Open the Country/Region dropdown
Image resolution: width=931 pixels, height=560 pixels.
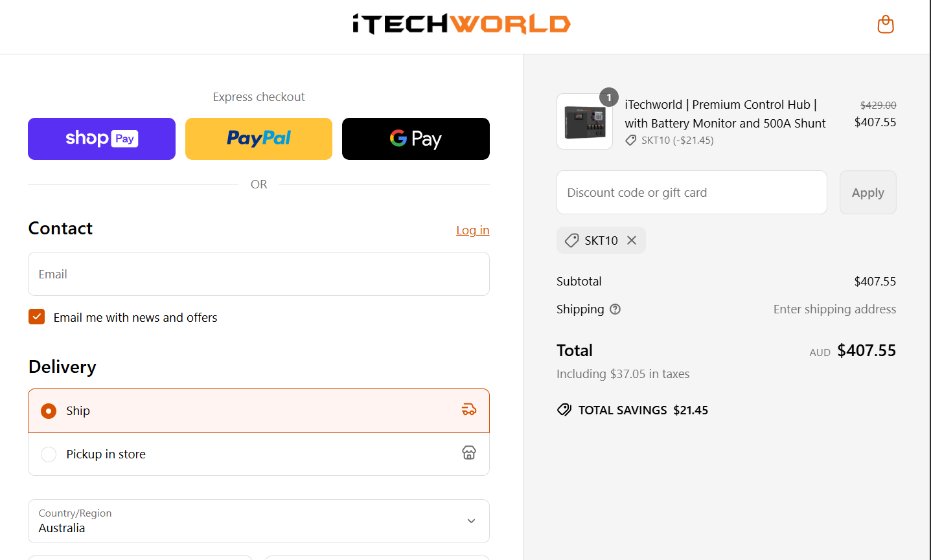[259, 521]
